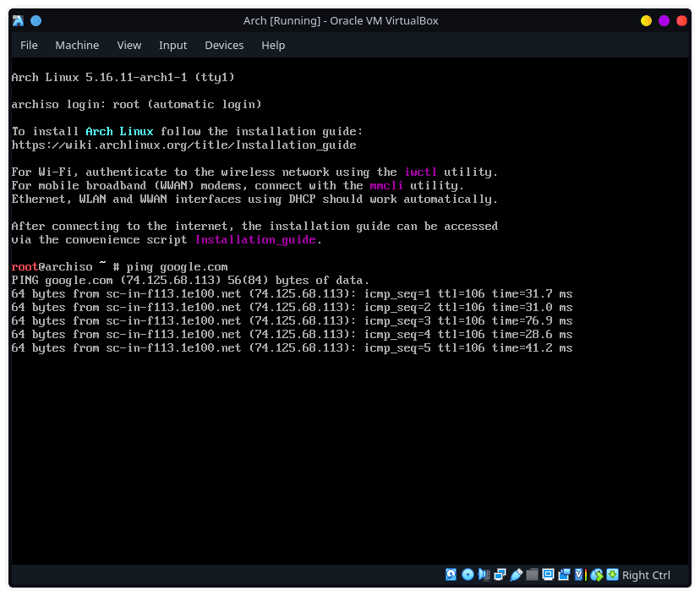Viewport: 700px width, 596px height.
Task: Click the ping line with time=76.9 ms
Action: pyautogui.click(x=292, y=321)
